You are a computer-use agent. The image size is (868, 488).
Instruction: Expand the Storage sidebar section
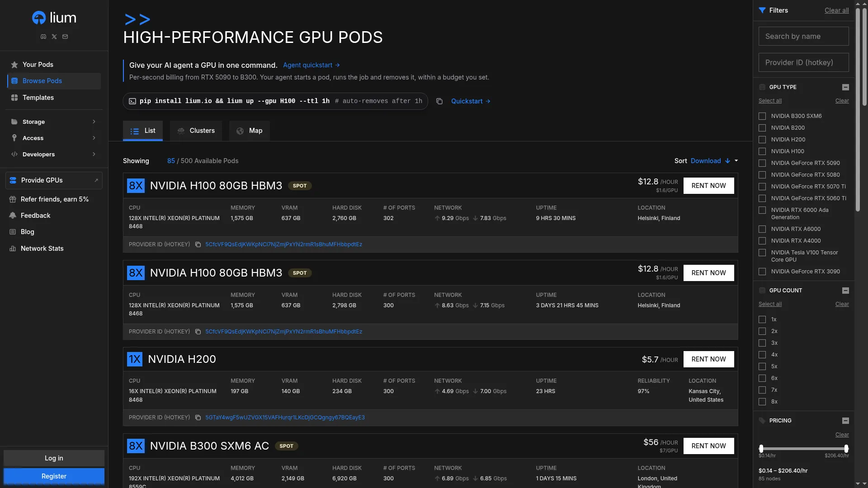[x=54, y=122]
